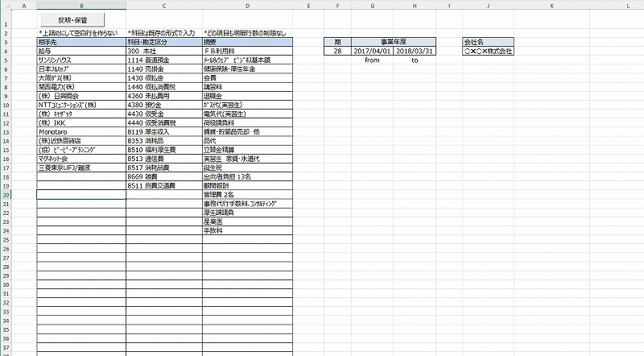Image resolution: width=644 pixels, height=356 pixels.
Task: Select column D header
Action: 243,6
